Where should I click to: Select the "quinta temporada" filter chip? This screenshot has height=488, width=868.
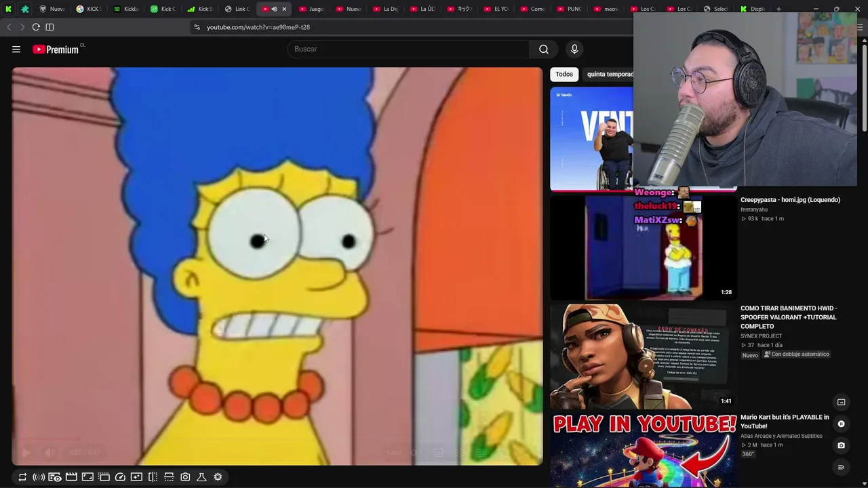point(610,74)
